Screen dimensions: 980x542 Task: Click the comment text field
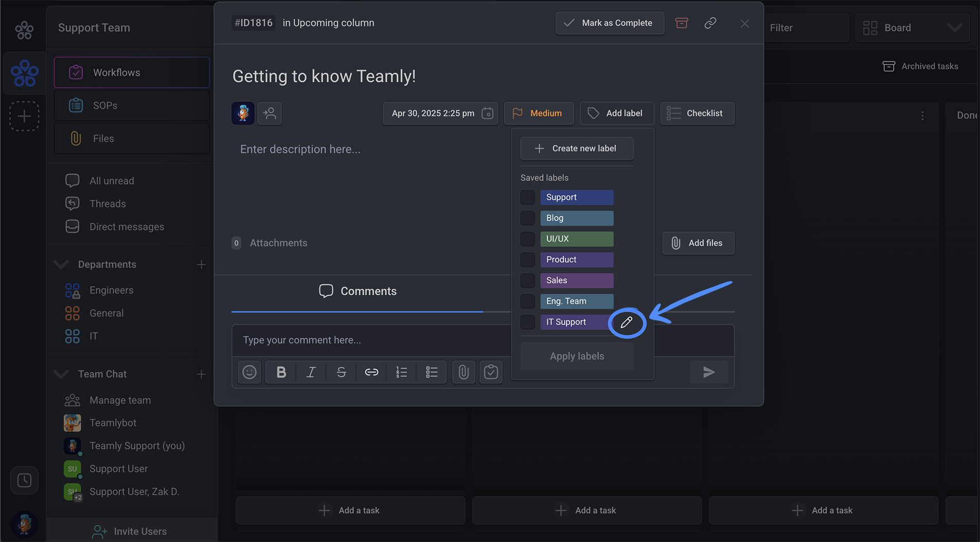[x=371, y=340]
